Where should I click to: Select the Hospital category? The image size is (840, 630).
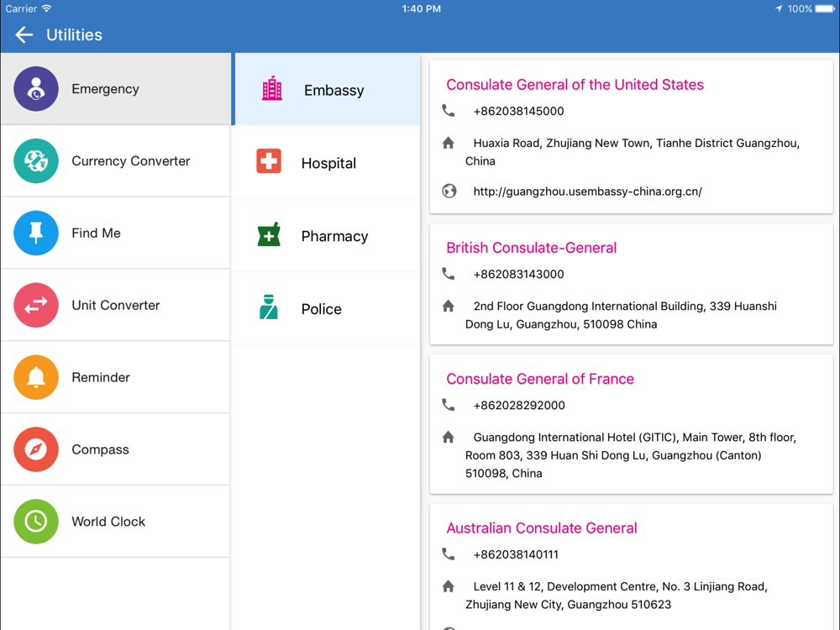[326, 162]
